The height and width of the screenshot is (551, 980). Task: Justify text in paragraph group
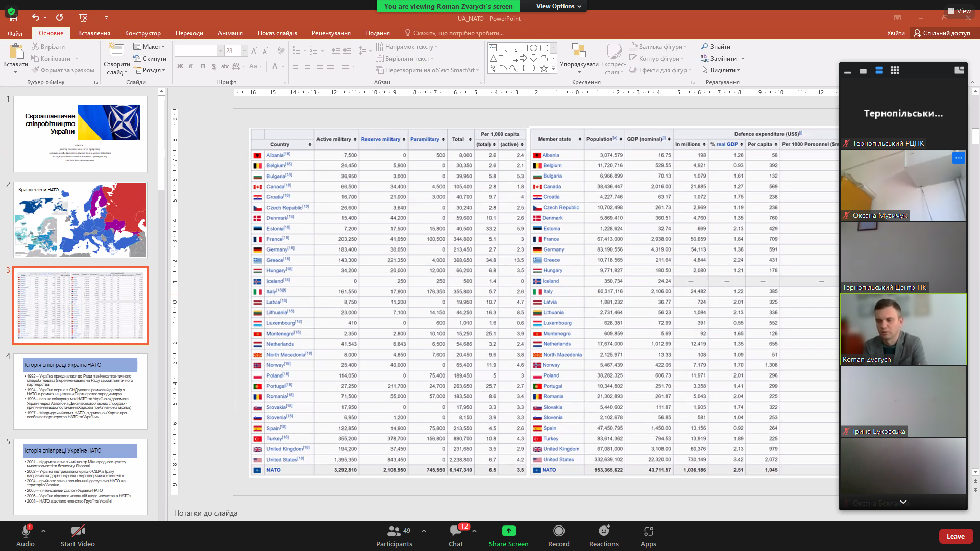pyautogui.click(x=330, y=66)
